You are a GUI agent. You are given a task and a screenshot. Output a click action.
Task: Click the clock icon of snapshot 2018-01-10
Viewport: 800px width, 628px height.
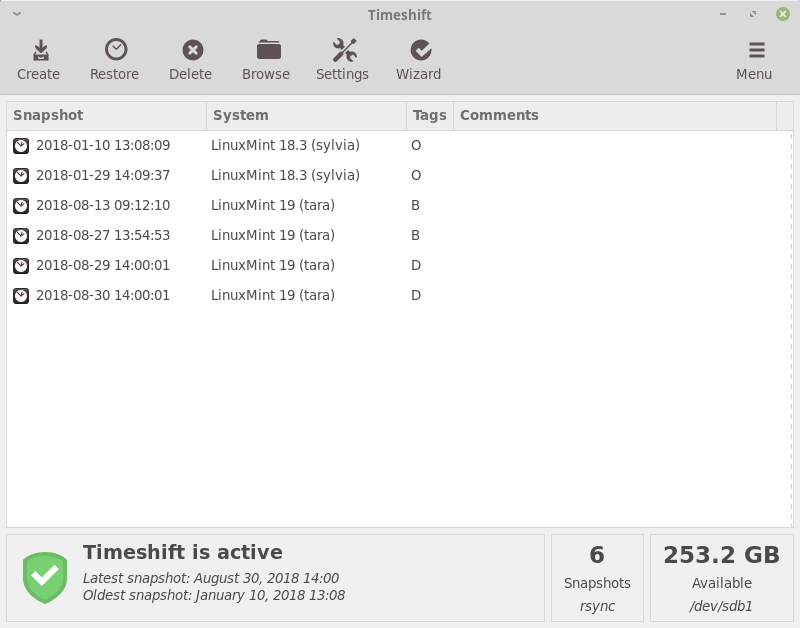coord(21,146)
